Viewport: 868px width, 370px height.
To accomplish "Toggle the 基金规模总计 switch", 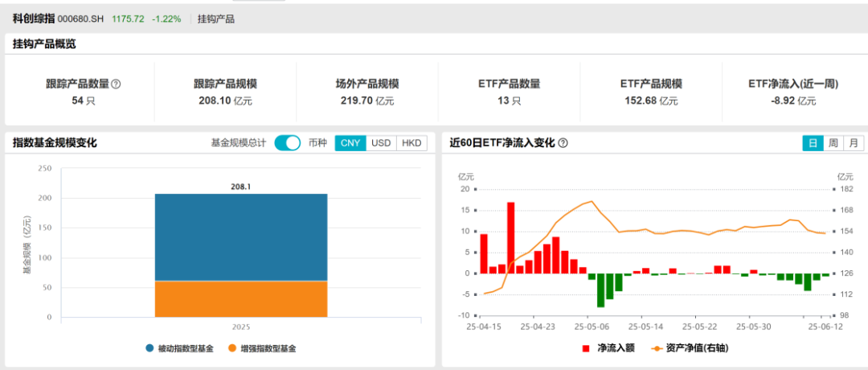I will click(x=287, y=143).
